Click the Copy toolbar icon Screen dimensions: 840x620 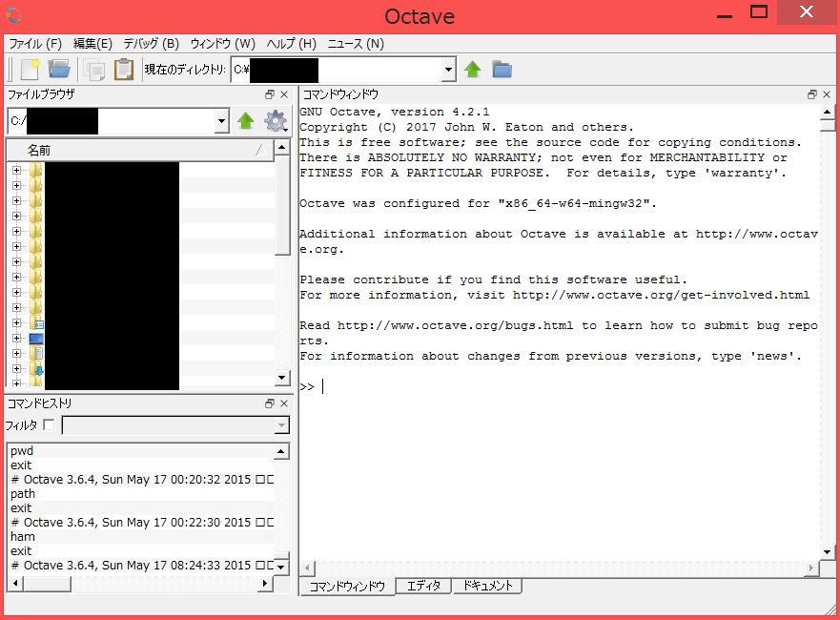pyautogui.click(x=94, y=70)
